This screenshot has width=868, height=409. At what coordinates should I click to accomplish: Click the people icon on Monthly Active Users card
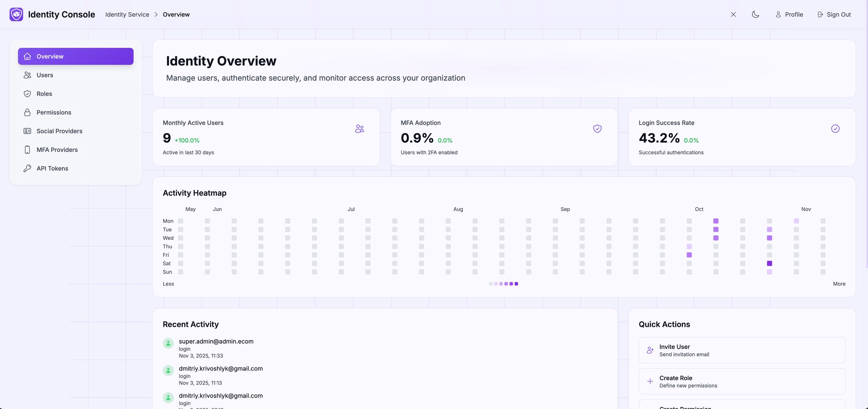pos(359,128)
